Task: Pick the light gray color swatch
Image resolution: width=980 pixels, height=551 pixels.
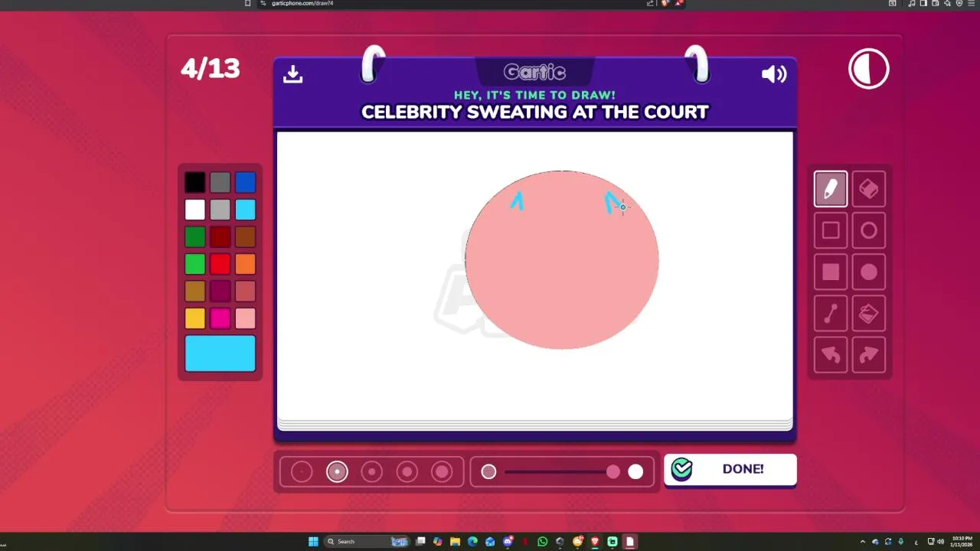Action: (220, 210)
